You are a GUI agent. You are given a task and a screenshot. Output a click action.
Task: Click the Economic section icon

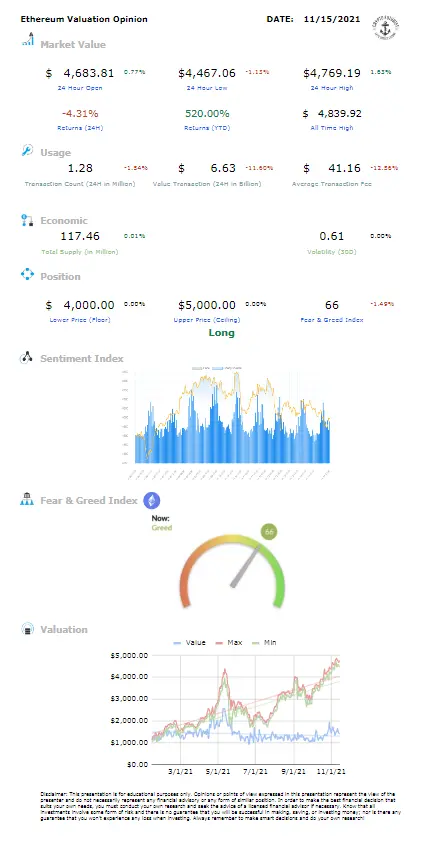click(x=27, y=220)
